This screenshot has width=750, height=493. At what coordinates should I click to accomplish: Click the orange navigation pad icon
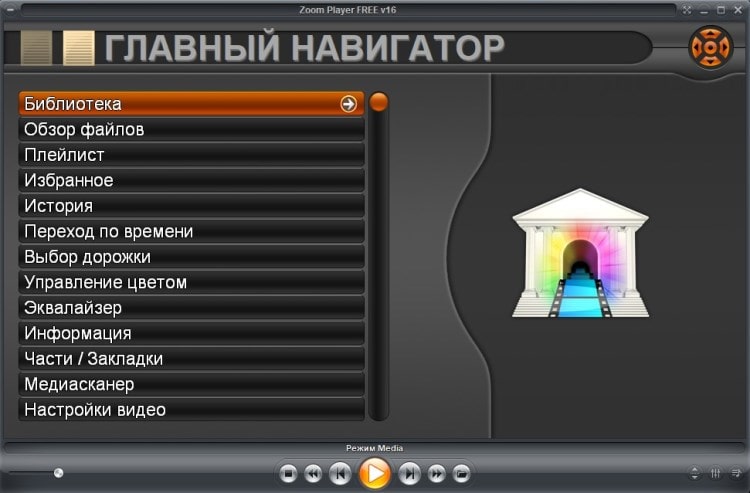(711, 47)
